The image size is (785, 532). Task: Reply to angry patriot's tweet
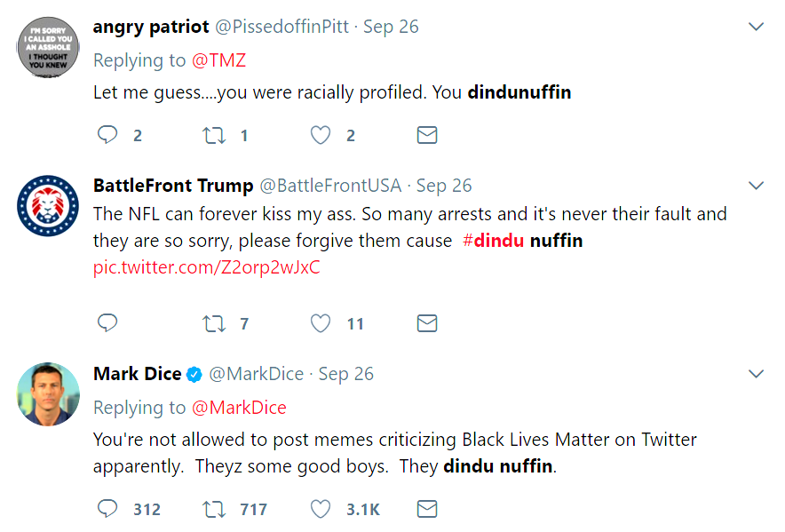(x=107, y=135)
